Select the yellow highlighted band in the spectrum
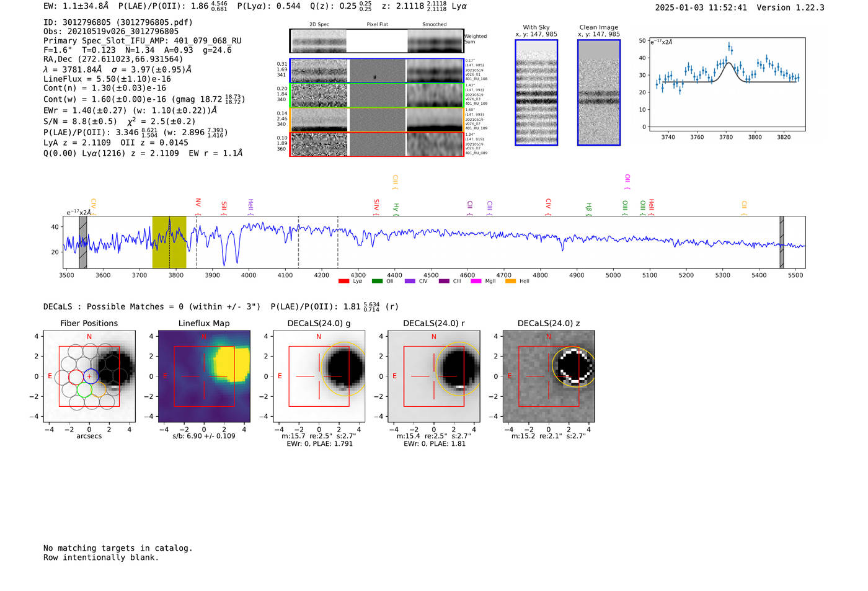The height and width of the screenshot is (591, 868). coord(169,242)
